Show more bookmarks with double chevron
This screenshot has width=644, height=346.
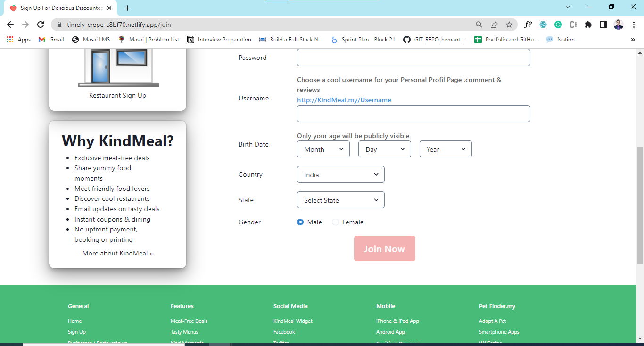(x=633, y=40)
